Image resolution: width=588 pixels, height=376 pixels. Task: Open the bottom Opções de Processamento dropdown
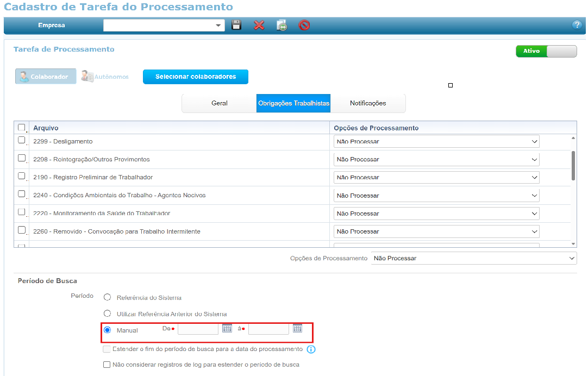pyautogui.click(x=474, y=258)
